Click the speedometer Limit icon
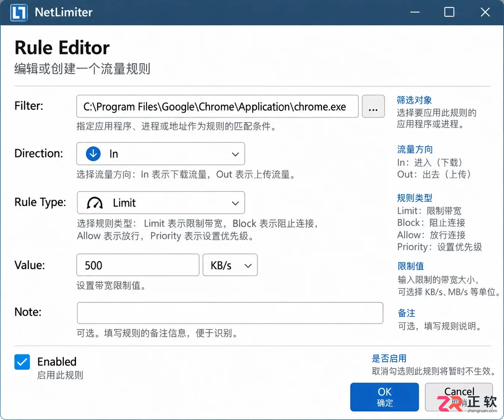Viewport: 504px width, 420px height. (95, 203)
